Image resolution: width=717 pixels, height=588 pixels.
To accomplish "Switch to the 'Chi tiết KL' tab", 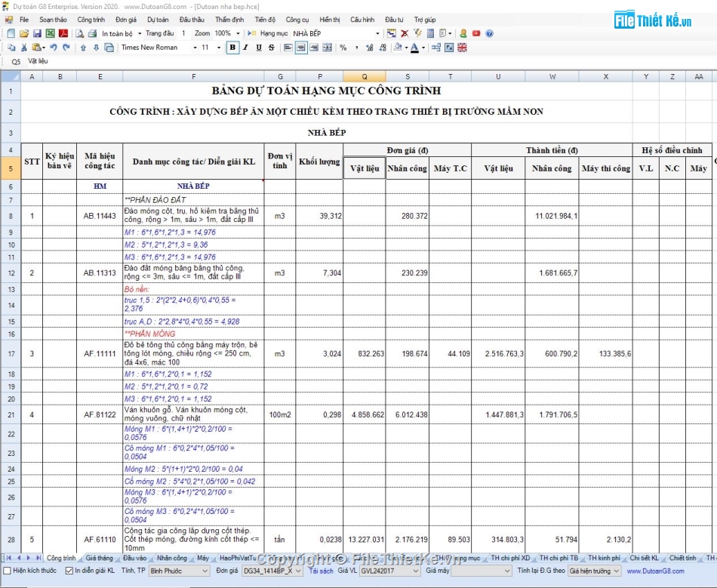I will tap(645, 558).
